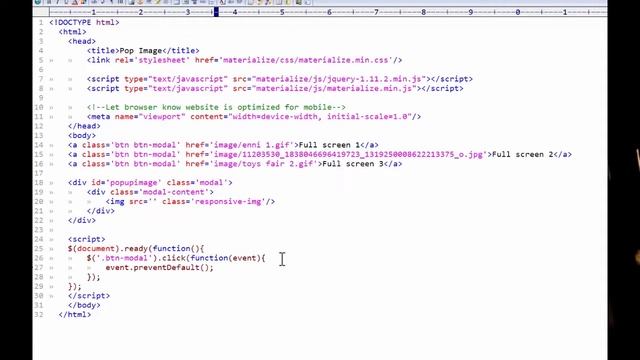Click the opening '<script>' tag on line 24
This screenshot has height=360, width=640.
[87, 239]
